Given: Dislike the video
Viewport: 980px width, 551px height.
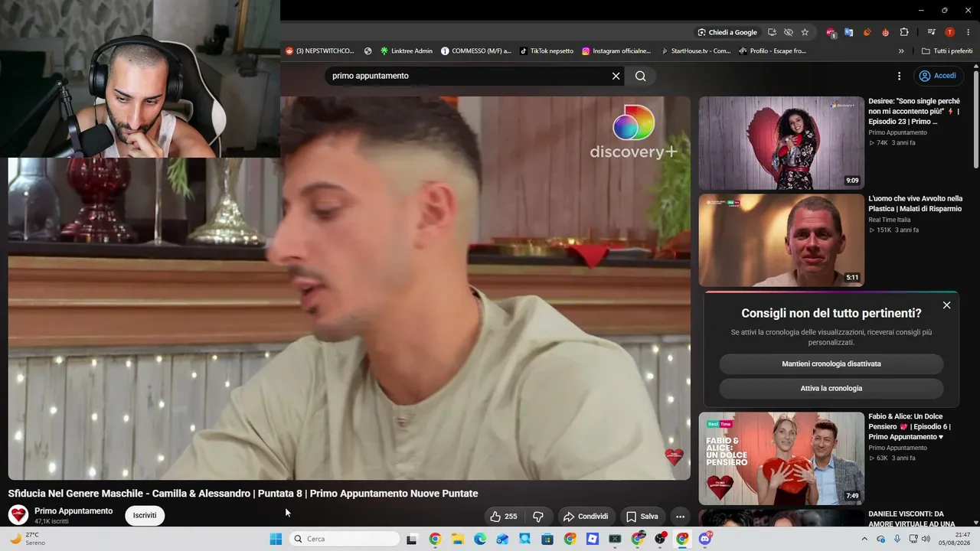Looking at the screenshot, I should [x=538, y=517].
